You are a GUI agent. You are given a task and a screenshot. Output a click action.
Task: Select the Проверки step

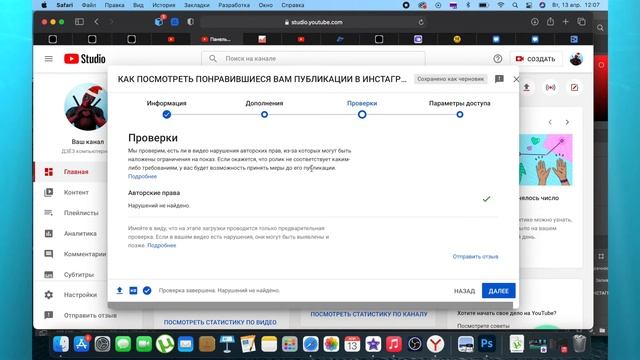(x=362, y=109)
